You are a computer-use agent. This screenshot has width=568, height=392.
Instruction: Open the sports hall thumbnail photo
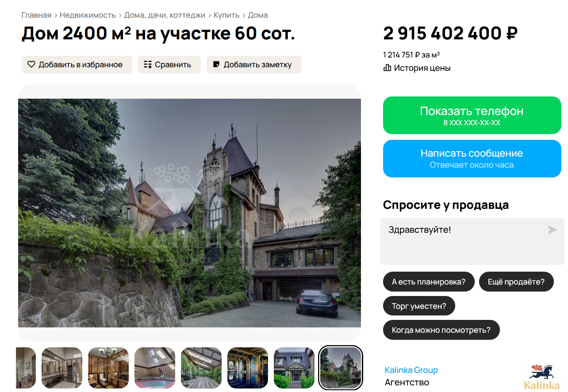tap(155, 368)
